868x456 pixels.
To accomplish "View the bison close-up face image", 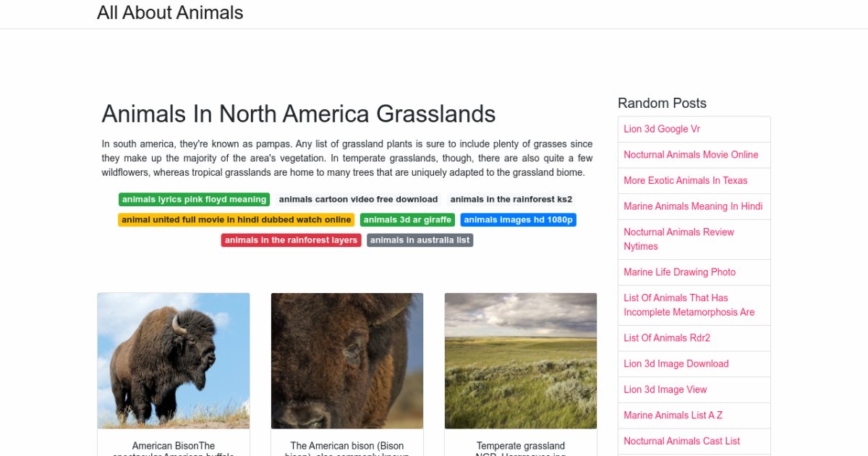I will coord(347,360).
